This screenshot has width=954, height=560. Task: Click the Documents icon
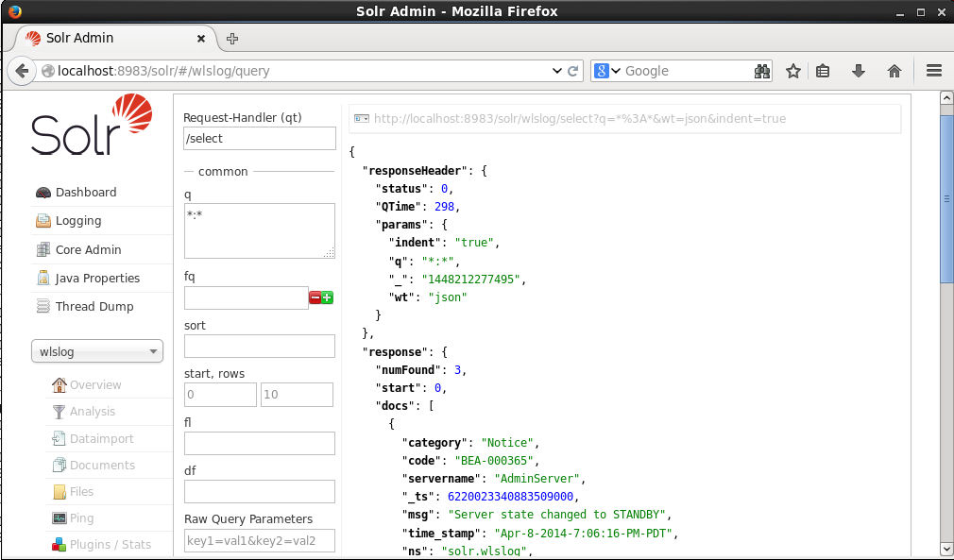(x=59, y=466)
